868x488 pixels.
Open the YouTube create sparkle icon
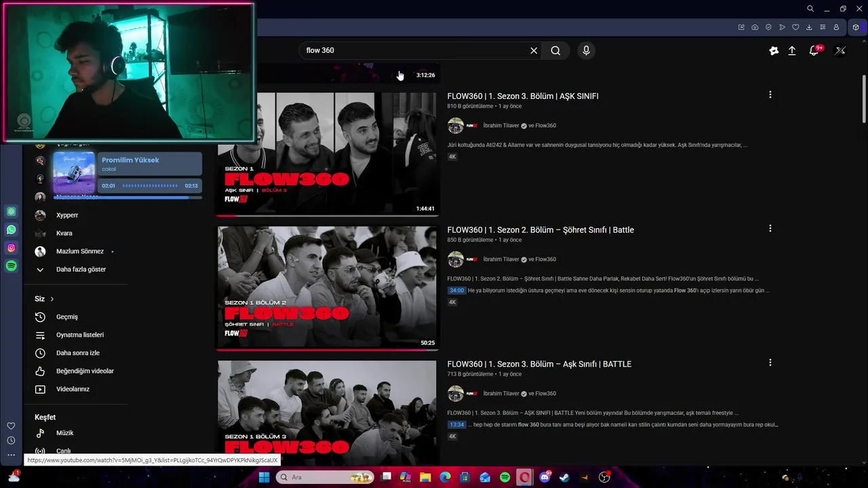pos(774,50)
